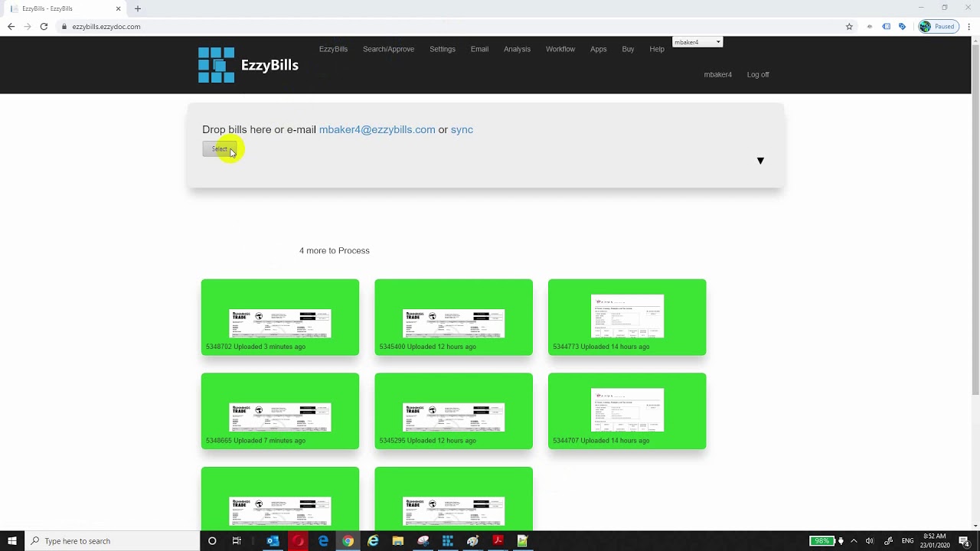Switch to Chrome on the taskbar
This screenshot has height=551, width=980.
pyautogui.click(x=348, y=541)
